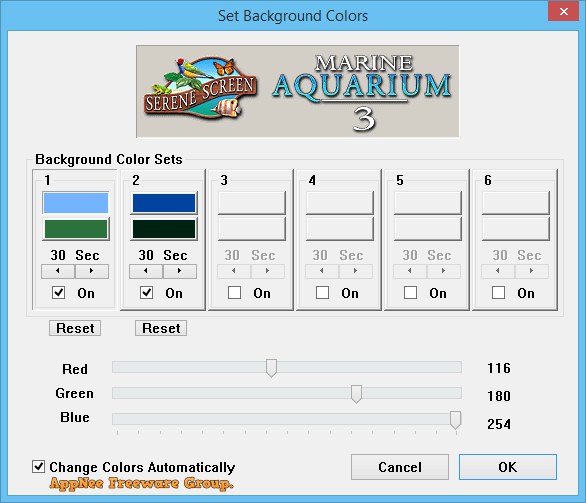Pick the empty bottom swatch in set 5
Image resolution: width=586 pixels, height=503 pixels.
pyautogui.click(x=428, y=229)
